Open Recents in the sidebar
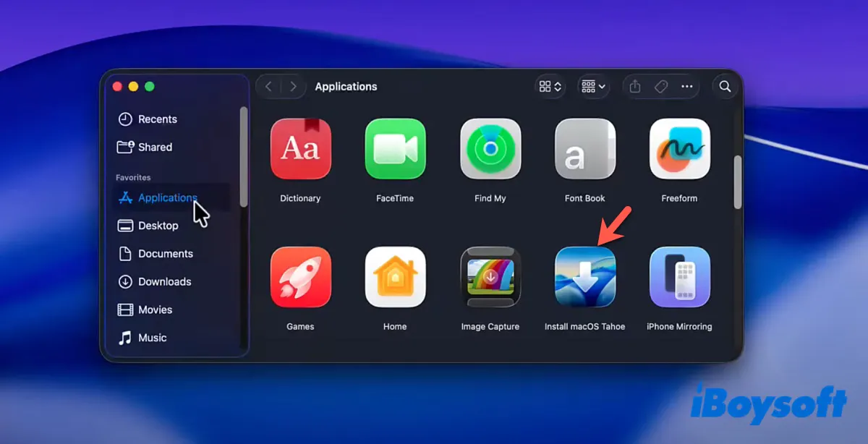 point(172,119)
